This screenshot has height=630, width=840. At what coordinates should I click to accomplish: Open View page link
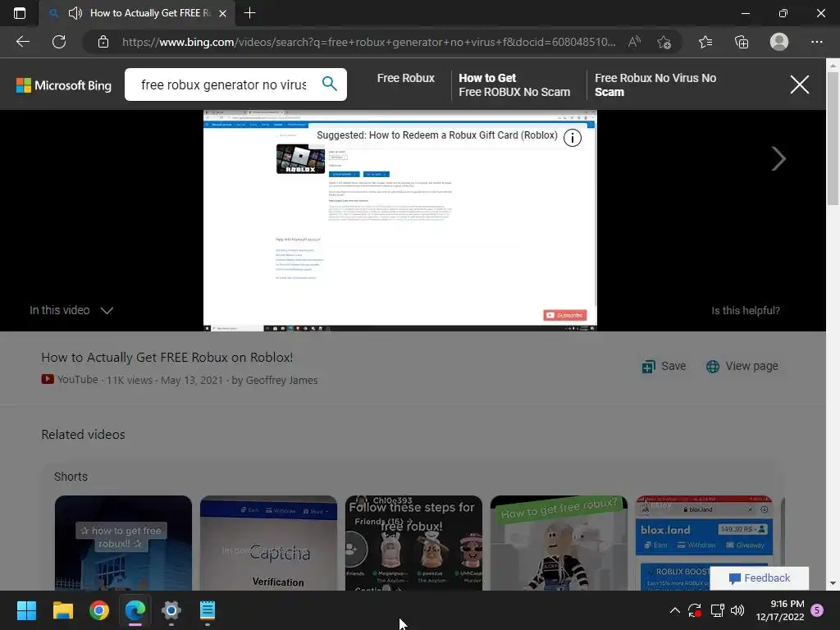pos(742,366)
